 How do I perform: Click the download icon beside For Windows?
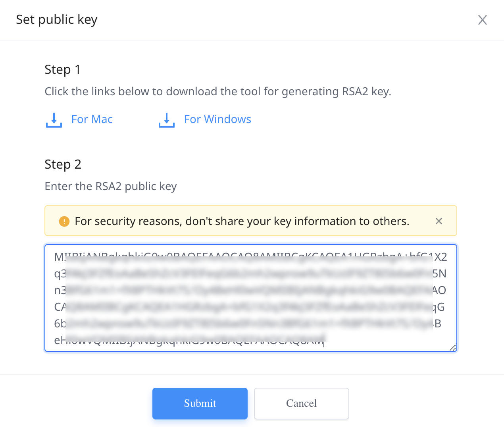point(167,120)
